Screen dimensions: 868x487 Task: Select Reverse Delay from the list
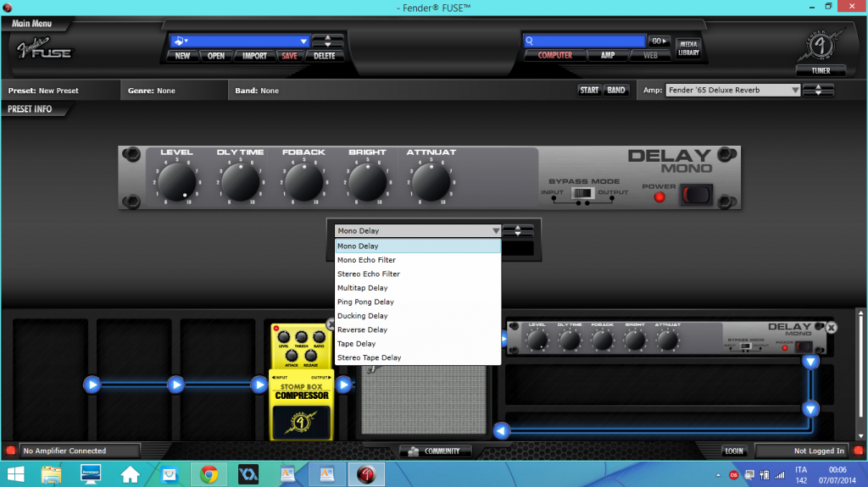point(418,329)
